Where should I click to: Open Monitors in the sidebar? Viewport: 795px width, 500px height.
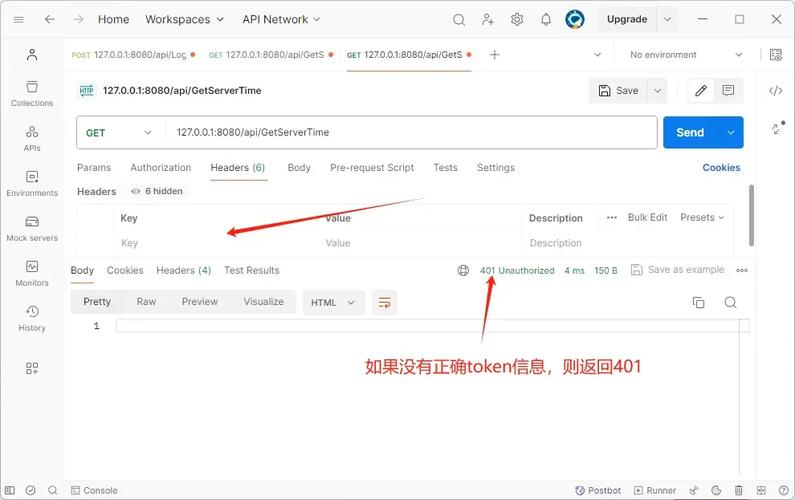[32, 273]
